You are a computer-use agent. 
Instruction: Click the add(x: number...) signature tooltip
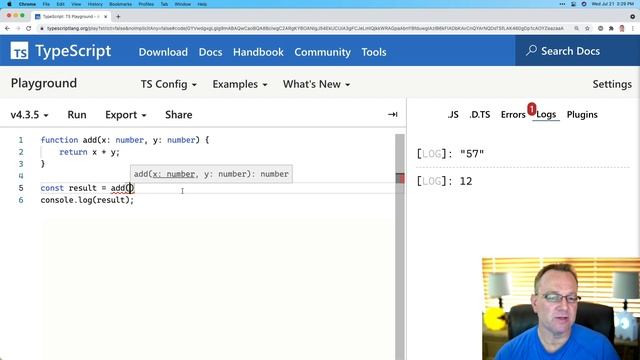(x=211, y=174)
